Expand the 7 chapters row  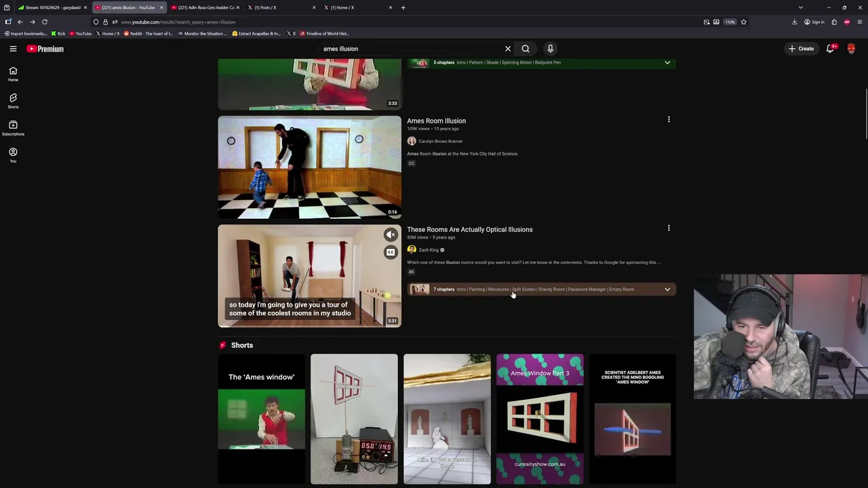point(541,289)
